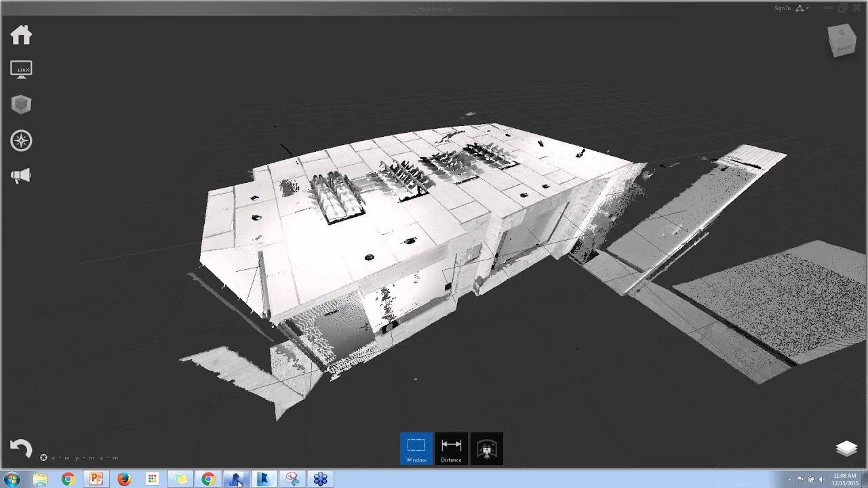Click the TOP face of the ViewCube

pos(842,32)
